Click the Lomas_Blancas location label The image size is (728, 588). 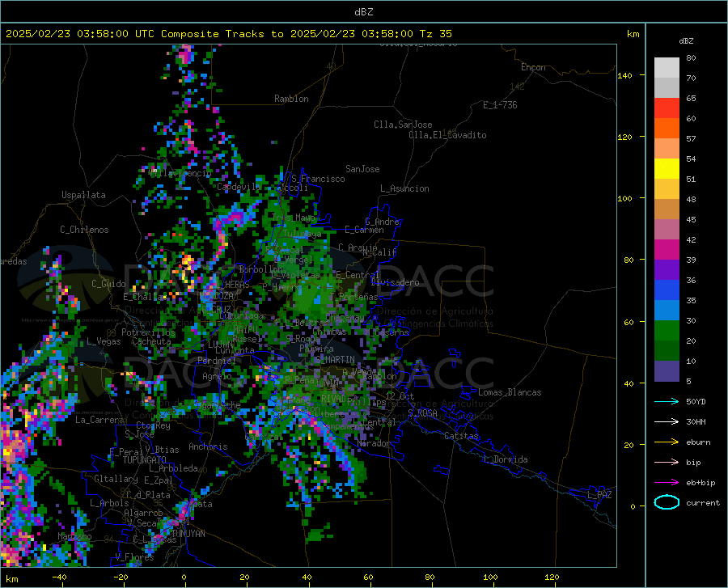[x=510, y=392]
